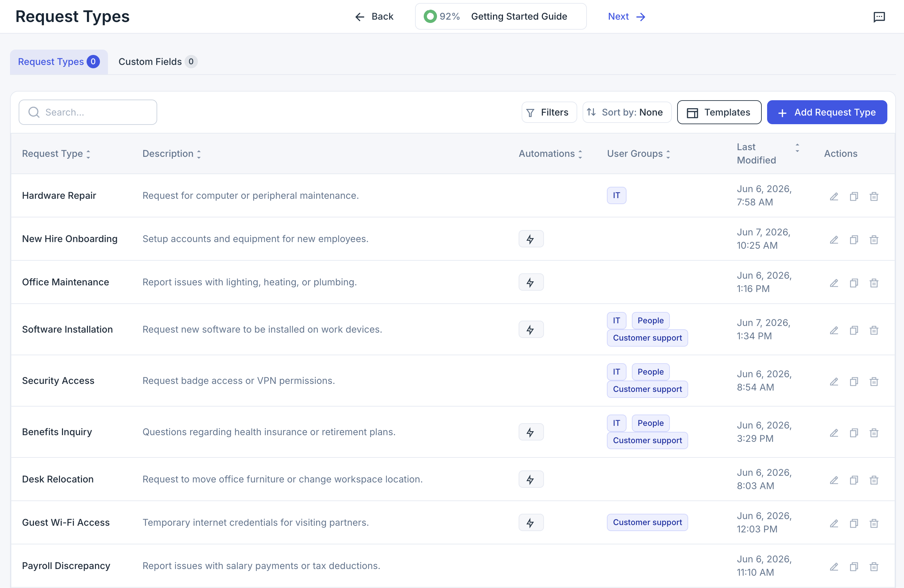The height and width of the screenshot is (588, 904).
Task: Edit the Hardware Repair request type
Action: click(x=834, y=196)
